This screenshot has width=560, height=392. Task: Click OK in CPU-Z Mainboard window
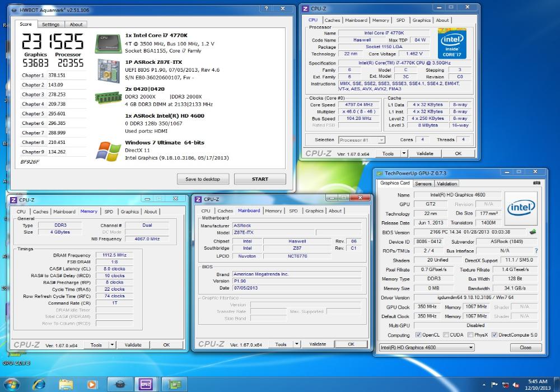click(351, 344)
